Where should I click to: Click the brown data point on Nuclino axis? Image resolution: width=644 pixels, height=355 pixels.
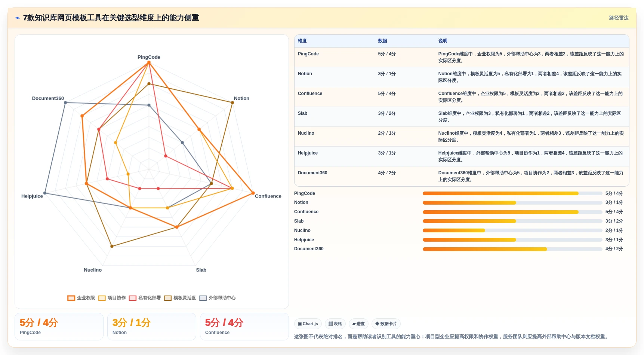click(x=112, y=246)
